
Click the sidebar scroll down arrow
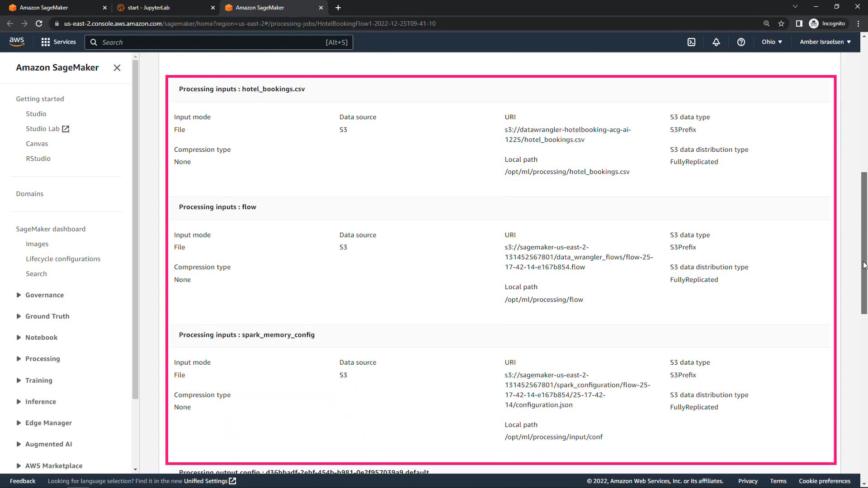pos(135,469)
